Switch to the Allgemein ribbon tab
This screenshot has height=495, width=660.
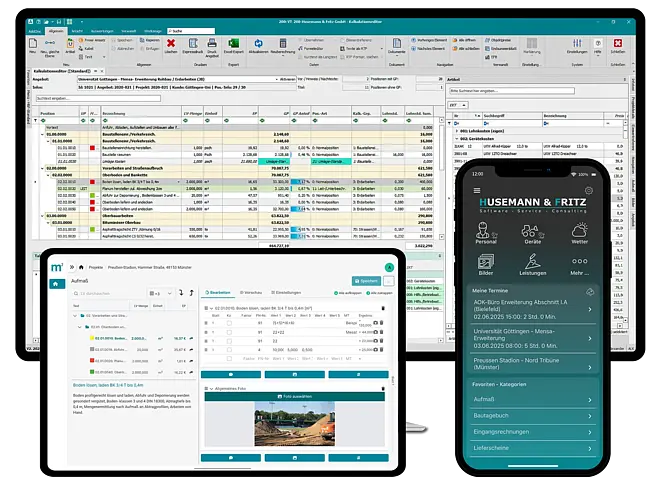click(56, 31)
